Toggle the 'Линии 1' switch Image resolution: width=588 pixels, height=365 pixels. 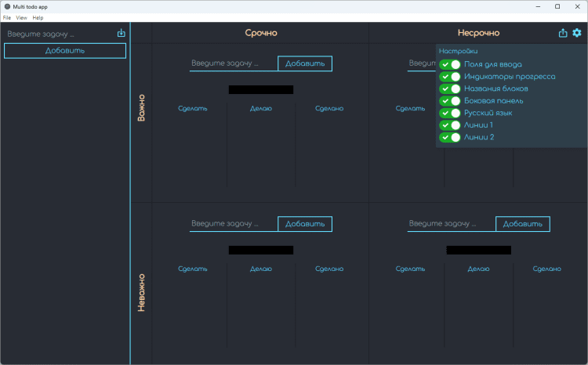tap(450, 125)
